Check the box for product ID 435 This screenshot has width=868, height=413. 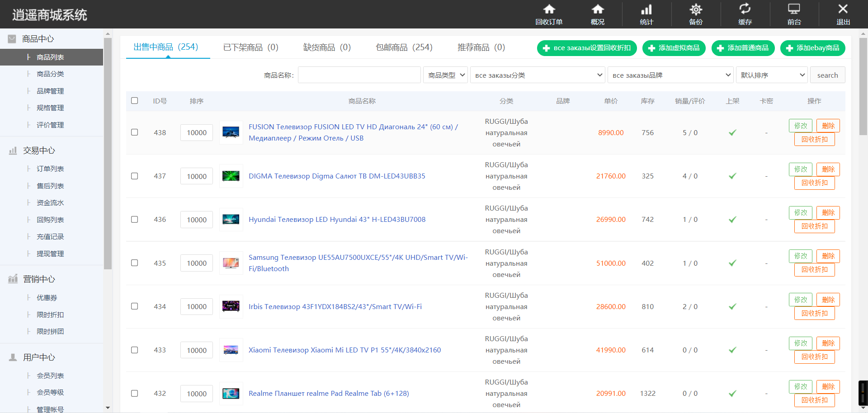(134, 263)
